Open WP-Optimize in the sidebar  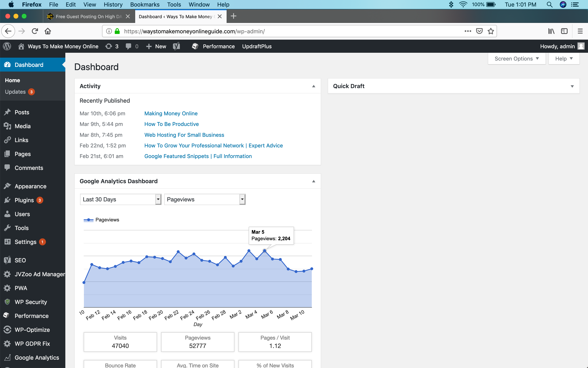(x=32, y=330)
